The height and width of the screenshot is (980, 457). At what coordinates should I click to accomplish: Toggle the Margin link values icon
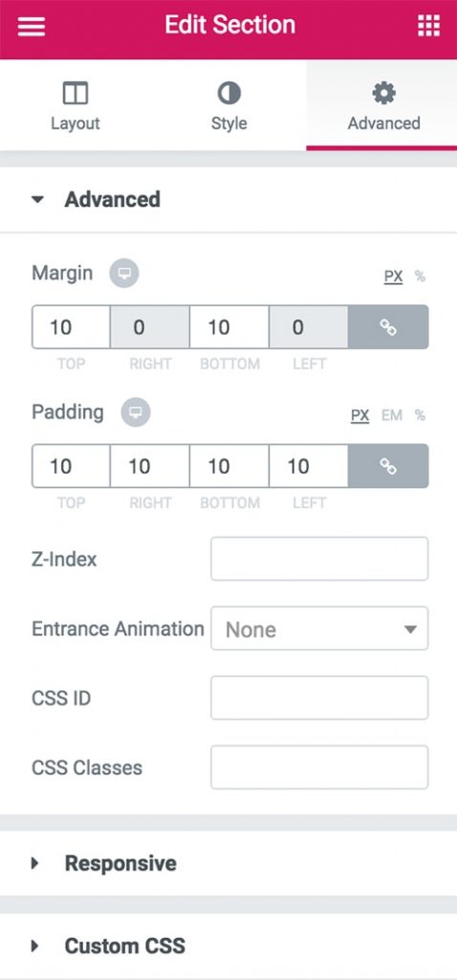click(388, 327)
